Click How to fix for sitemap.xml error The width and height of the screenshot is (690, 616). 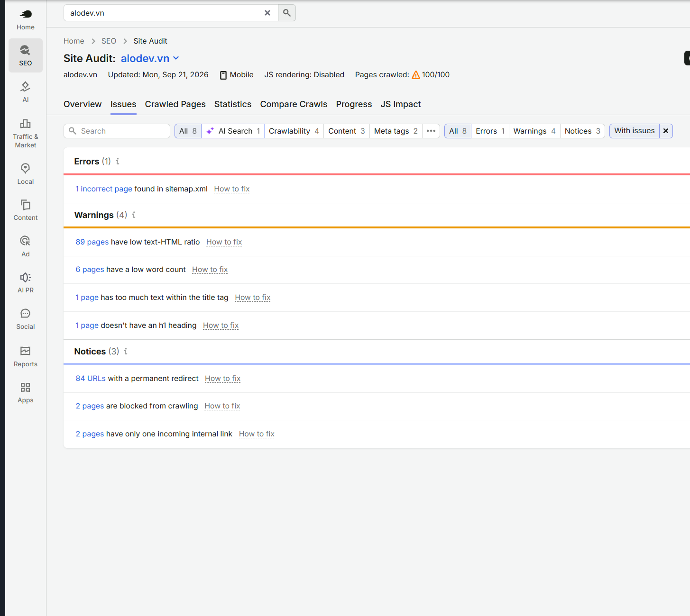232,189
